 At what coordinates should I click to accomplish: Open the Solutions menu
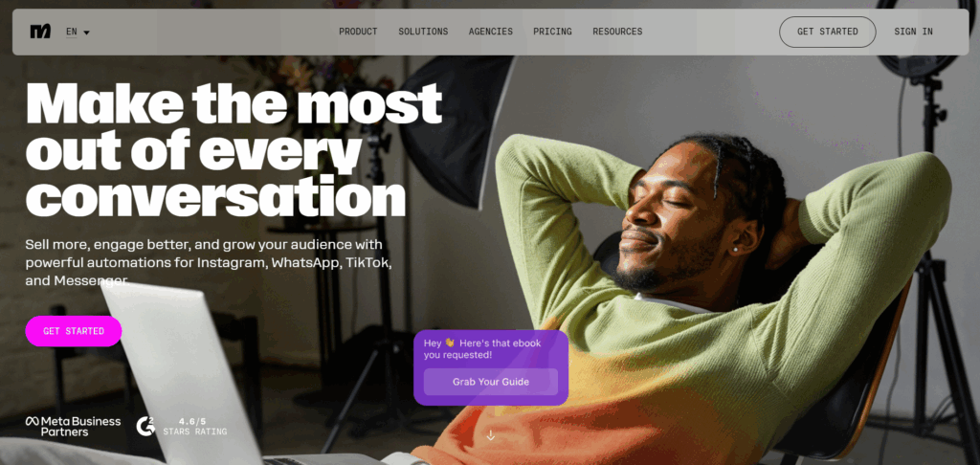pos(423,32)
